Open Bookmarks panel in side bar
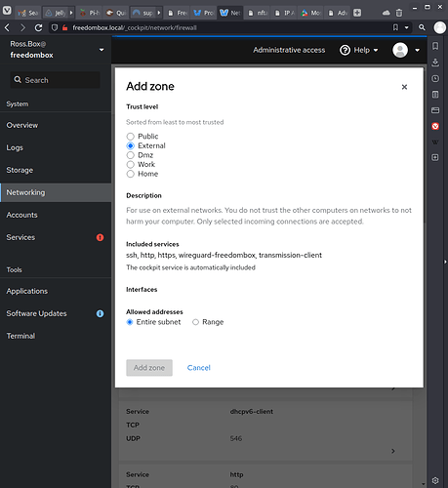448x488 pixels. 435,46
